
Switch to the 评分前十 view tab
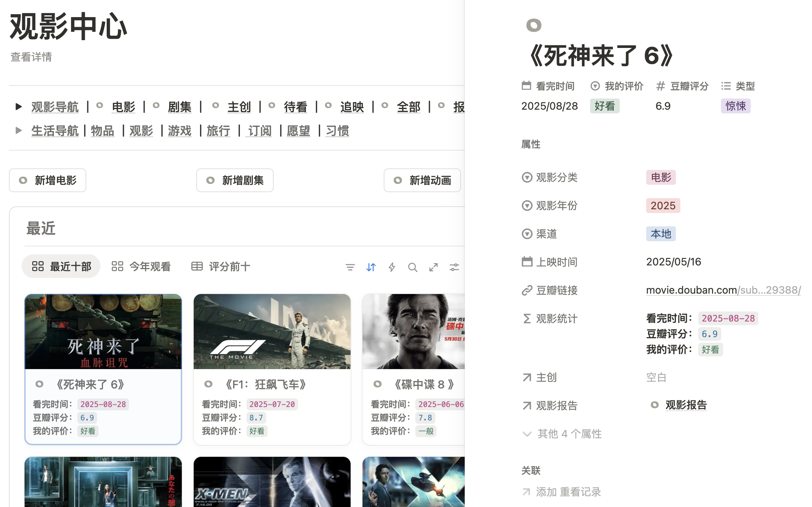[x=221, y=267]
